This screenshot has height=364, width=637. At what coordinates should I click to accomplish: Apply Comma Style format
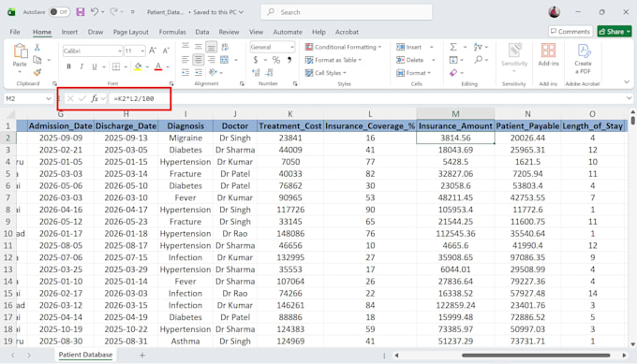pyautogui.click(x=289, y=60)
